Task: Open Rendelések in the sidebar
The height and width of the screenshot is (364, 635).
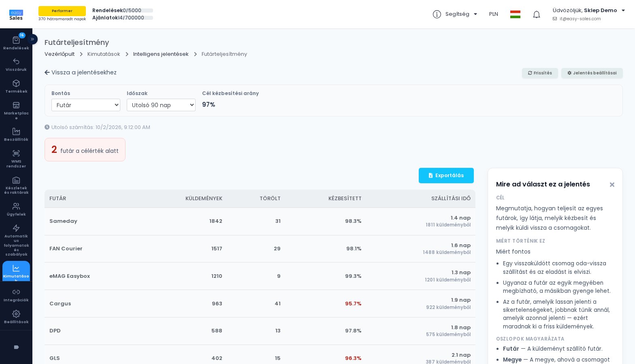Action: coord(16,42)
